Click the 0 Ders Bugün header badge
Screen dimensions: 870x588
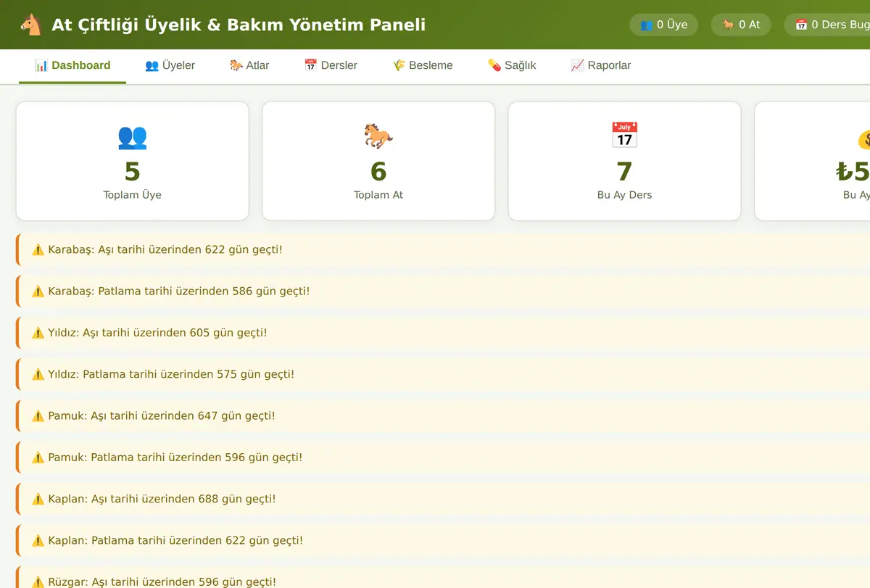tap(827, 25)
